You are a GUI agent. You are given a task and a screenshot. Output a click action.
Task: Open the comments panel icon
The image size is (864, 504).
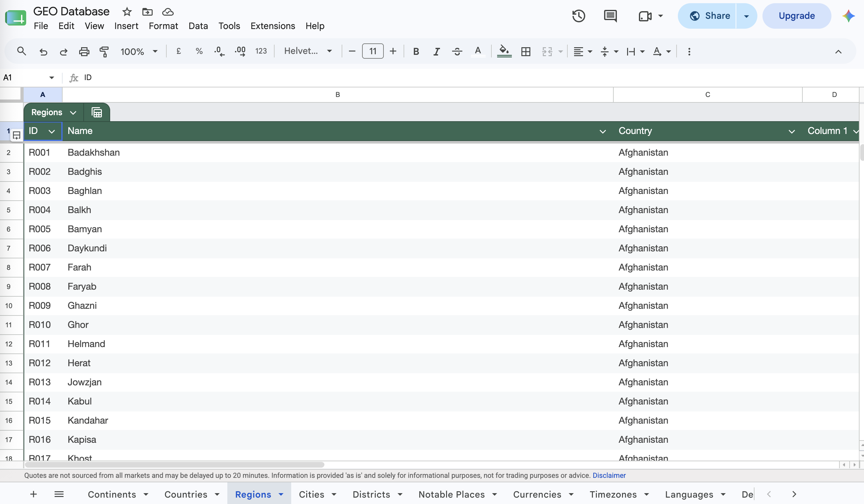point(610,16)
